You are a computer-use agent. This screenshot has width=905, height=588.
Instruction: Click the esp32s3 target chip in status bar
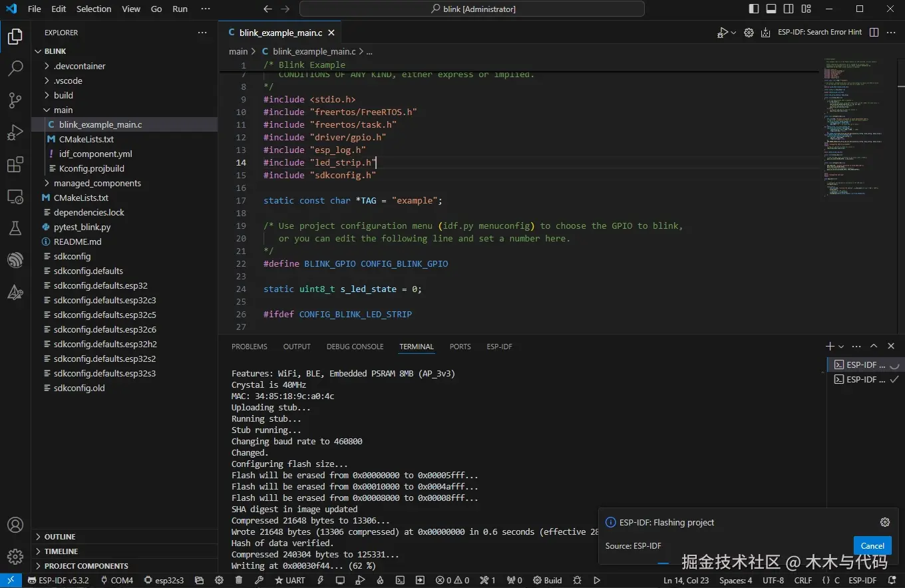click(x=164, y=580)
